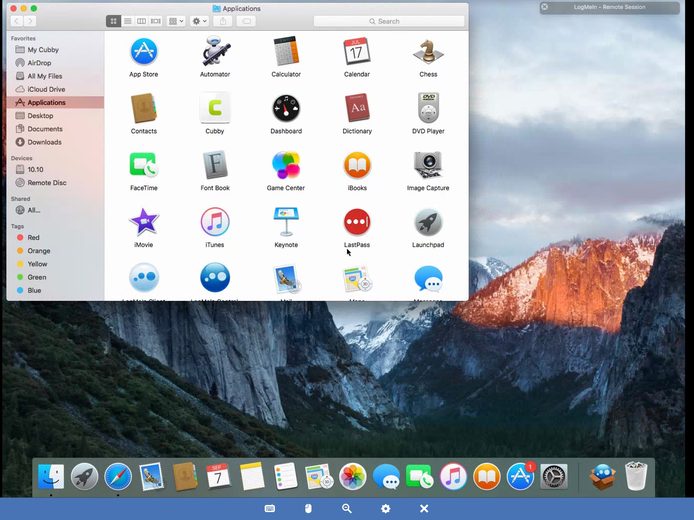Open remote session settings gear

pos(386,509)
